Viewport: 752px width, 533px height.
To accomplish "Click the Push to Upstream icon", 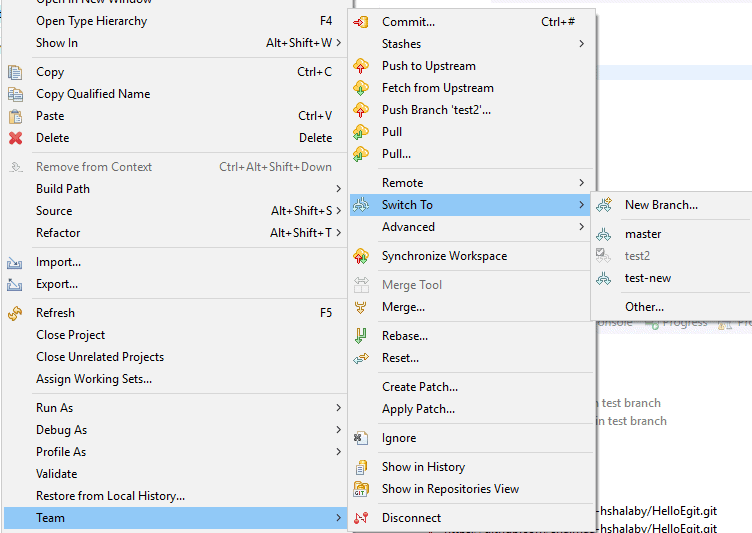I will pyautogui.click(x=362, y=66).
